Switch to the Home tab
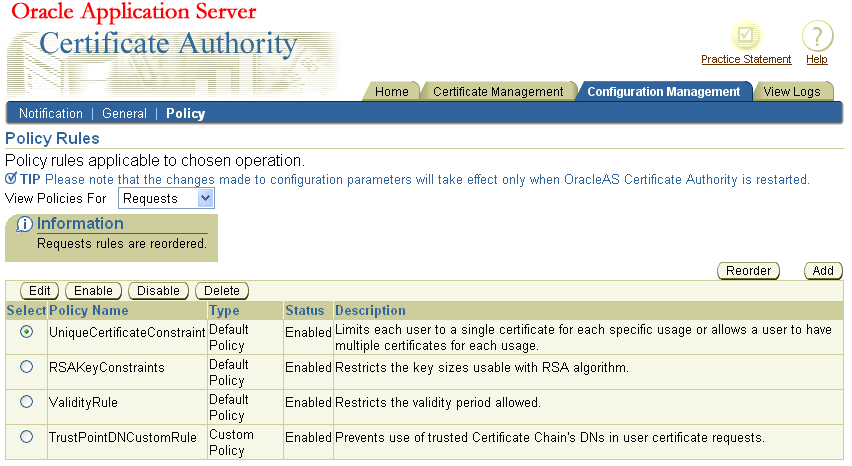The height and width of the screenshot is (466, 852). tap(392, 91)
